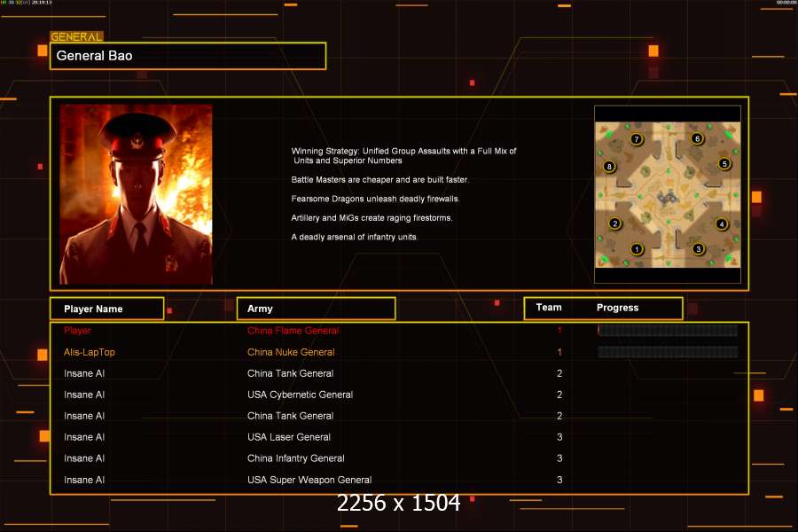
Task: Click the Team column header
Action: tap(549, 308)
